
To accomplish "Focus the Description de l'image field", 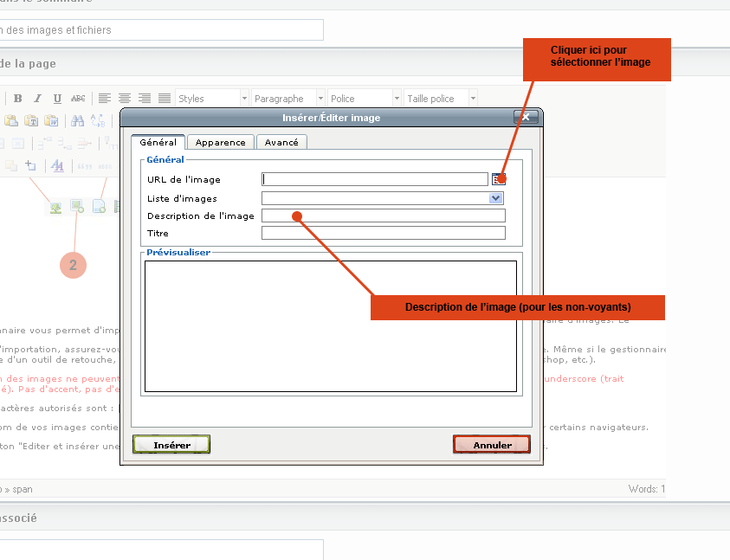I will 383,216.
